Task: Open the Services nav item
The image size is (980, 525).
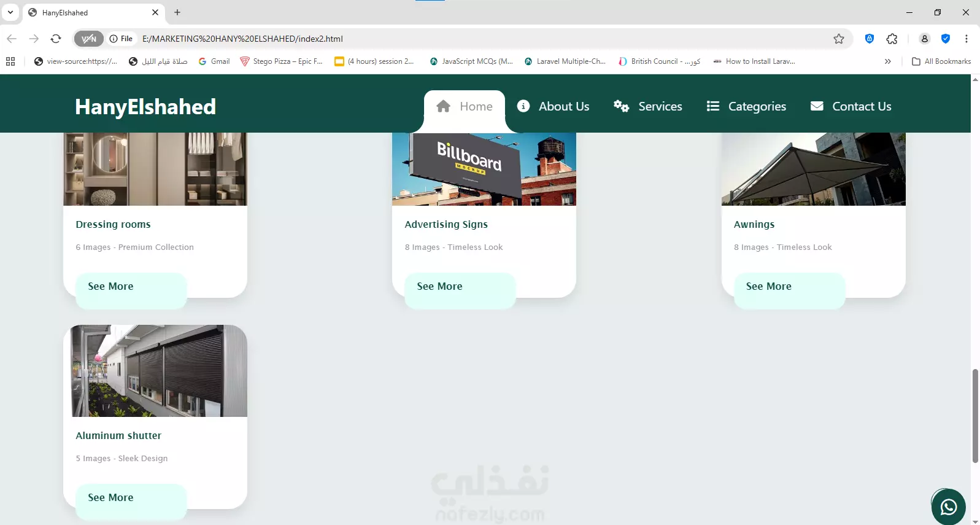Action: [x=647, y=106]
